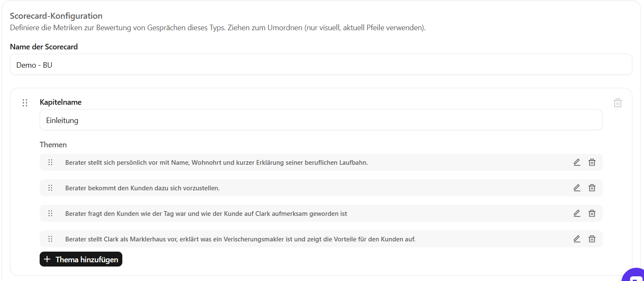Edit the 'Berater fragt den Kunden' topic
This screenshot has height=281, width=644.
577,213
